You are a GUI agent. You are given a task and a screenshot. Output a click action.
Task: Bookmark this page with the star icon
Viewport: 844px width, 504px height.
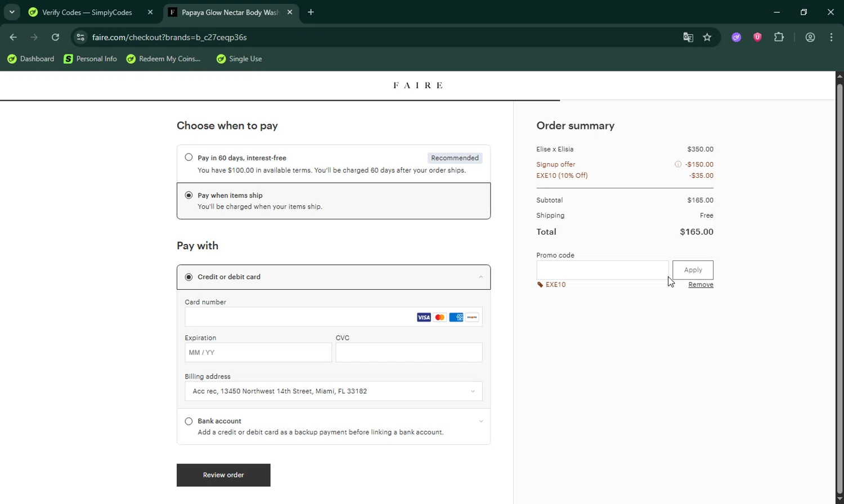(707, 37)
